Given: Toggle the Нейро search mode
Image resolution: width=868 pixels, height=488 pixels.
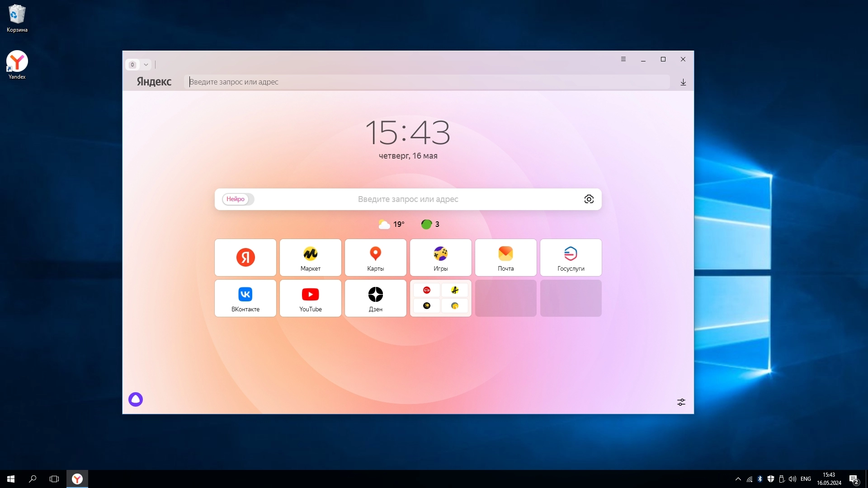Looking at the screenshot, I should [x=236, y=199].
